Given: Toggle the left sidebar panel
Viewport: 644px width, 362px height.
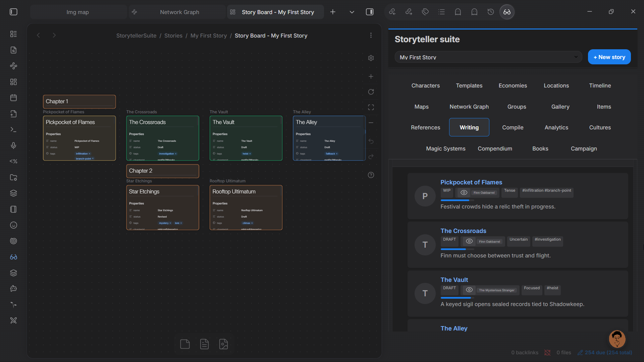Looking at the screenshot, I should (13, 12).
